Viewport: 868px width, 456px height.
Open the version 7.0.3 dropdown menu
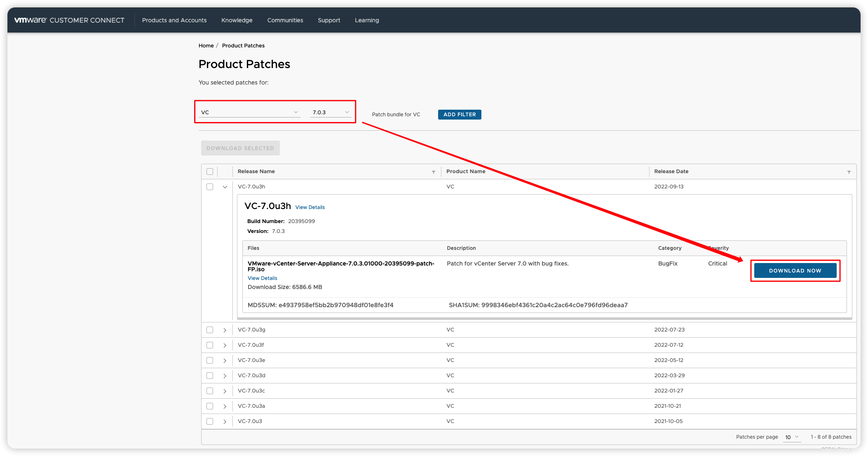tap(330, 112)
